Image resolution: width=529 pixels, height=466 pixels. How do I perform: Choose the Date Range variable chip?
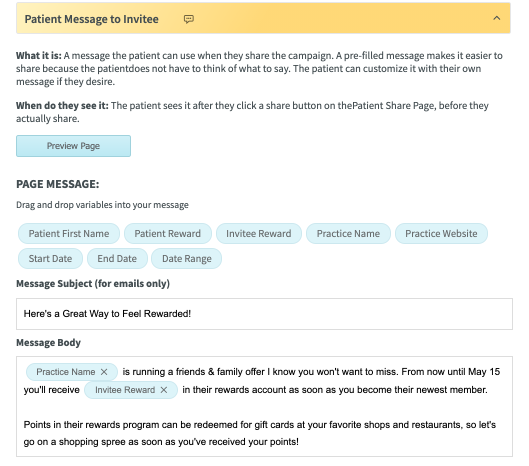click(x=187, y=258)
